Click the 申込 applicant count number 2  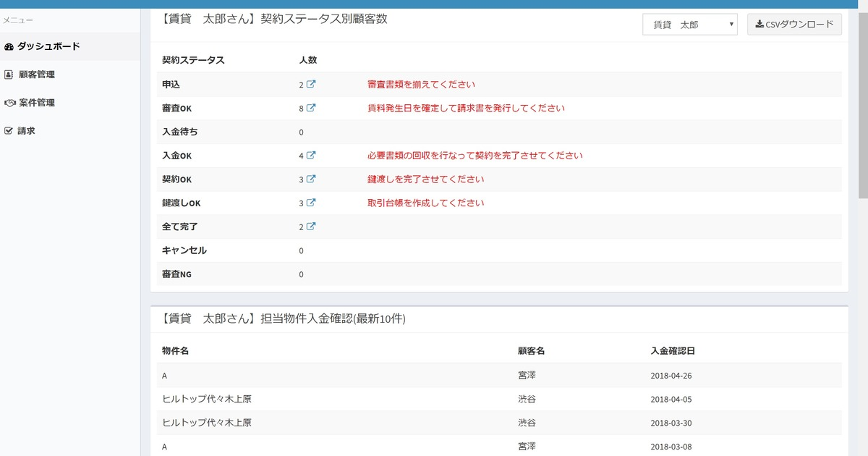coord(301,85)
